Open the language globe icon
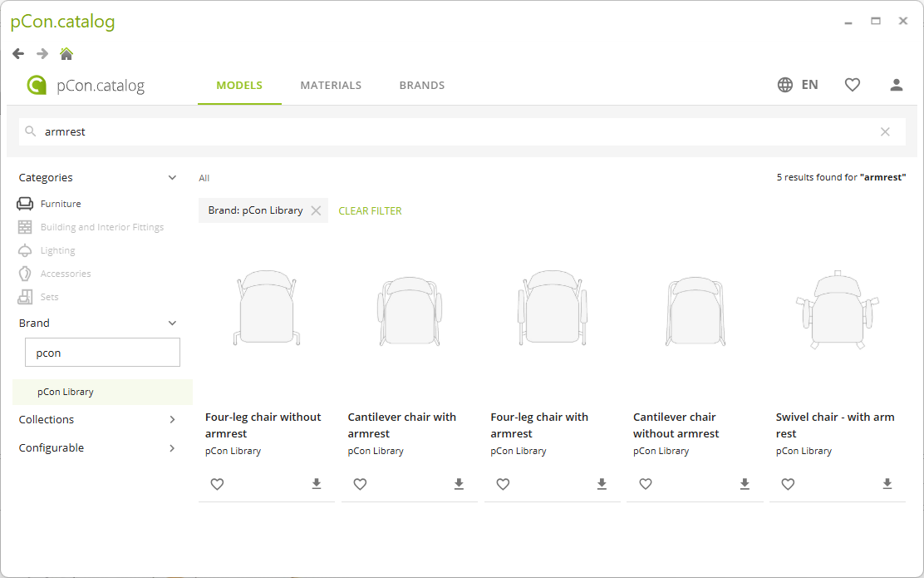924x578 pixels. point(785,85)
